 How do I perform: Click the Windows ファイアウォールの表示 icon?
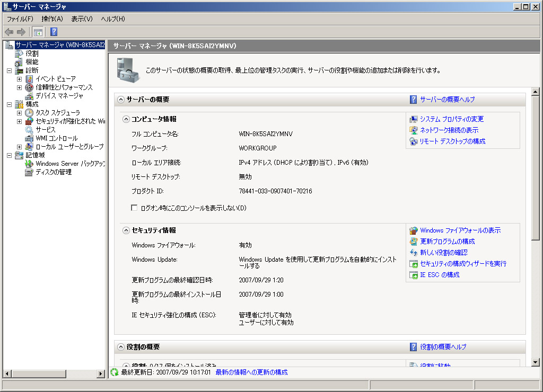click(414, 230)
